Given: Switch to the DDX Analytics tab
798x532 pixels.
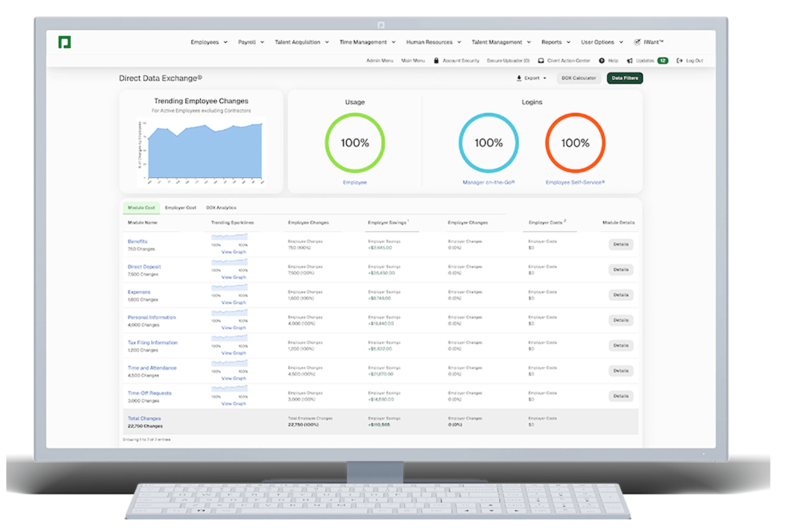Looking at the screenshot, I should pos(221,208).
